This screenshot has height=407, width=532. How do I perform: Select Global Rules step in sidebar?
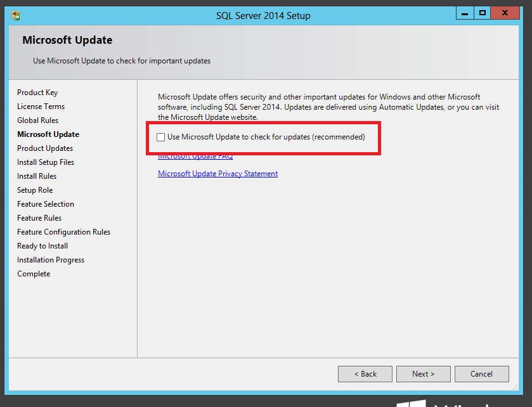37,120
